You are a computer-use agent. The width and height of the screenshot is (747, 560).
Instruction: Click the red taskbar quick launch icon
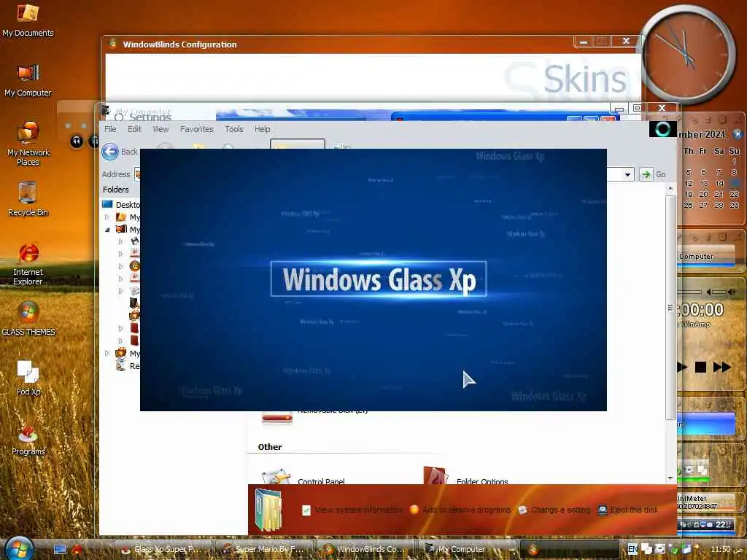pyautogui.click(x=76, y=550)
